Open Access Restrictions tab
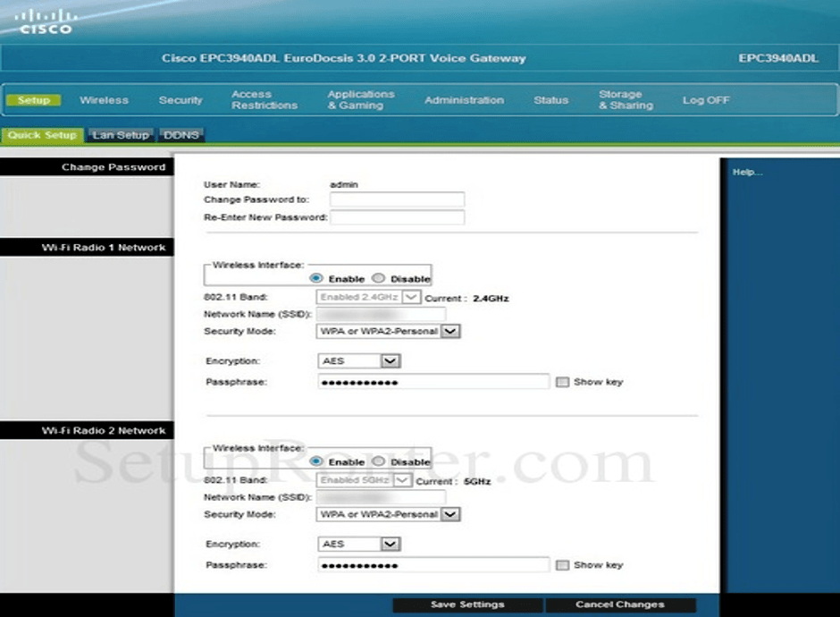The width and height of the screenshot is (840, 617). pos(265,100)
